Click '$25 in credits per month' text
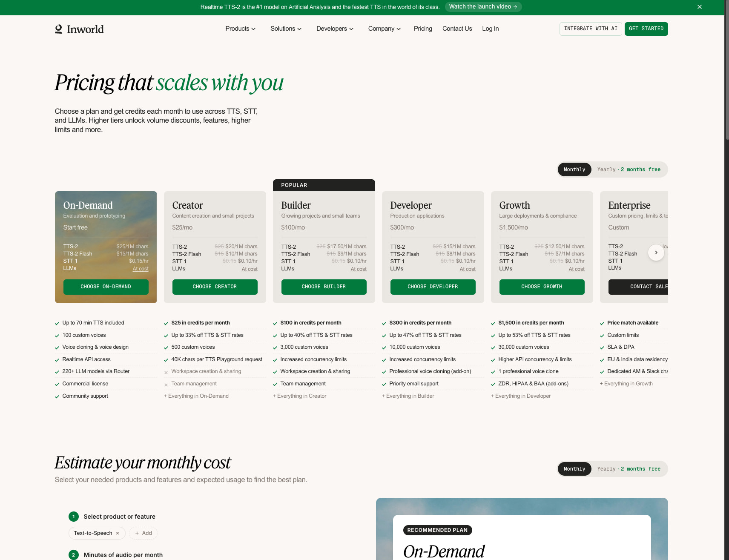Viewport: 729px width, 560px height. click(x=201, y=323)
